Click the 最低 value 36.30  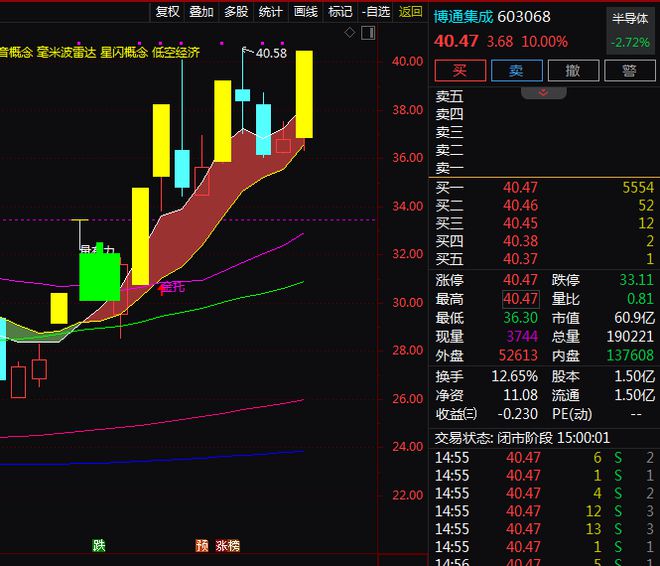(x=521, y=318)
